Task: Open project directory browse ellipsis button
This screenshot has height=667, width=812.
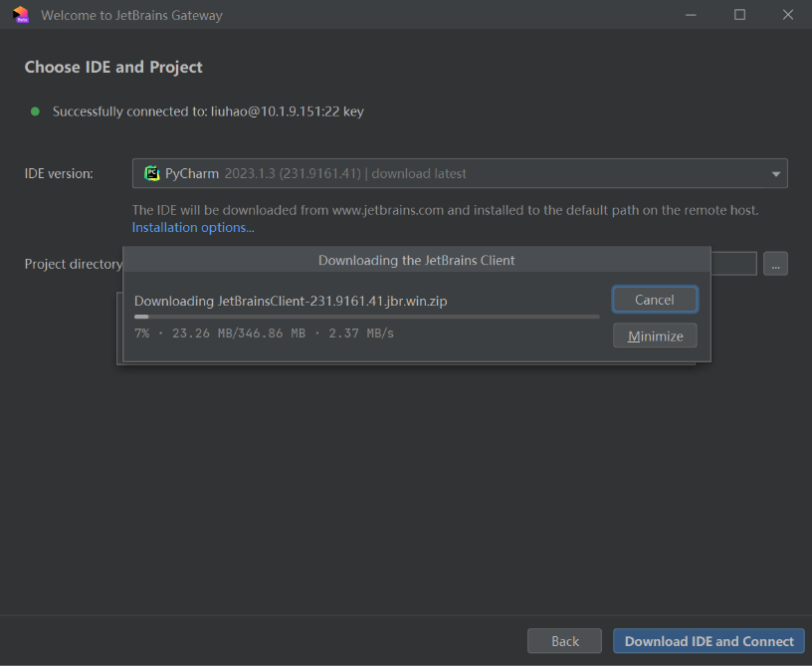Action: [775, 264]
